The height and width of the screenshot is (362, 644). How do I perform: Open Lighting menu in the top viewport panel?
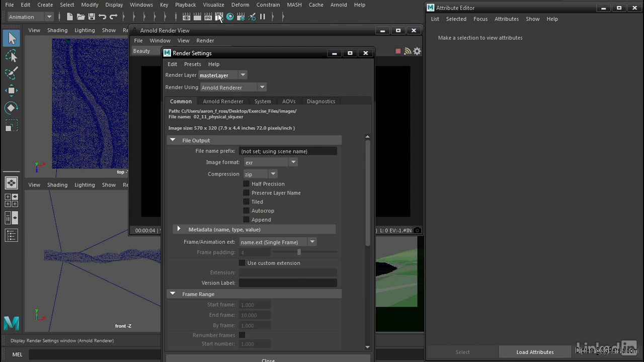(85, 30)
